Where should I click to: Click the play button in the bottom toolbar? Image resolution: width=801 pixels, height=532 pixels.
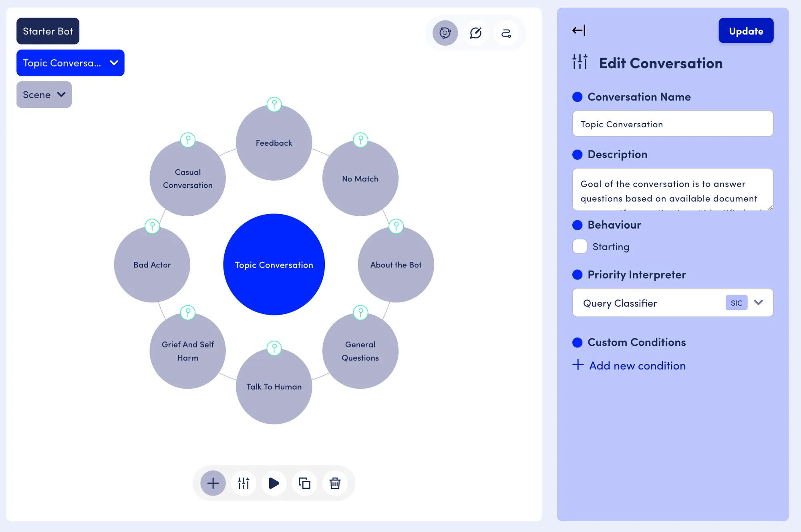tap(274, 483)
